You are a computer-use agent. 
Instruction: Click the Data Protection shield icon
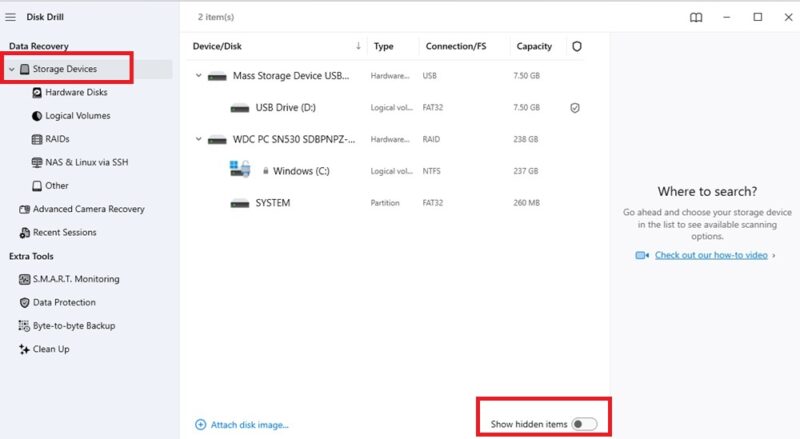tap(24, 302)
